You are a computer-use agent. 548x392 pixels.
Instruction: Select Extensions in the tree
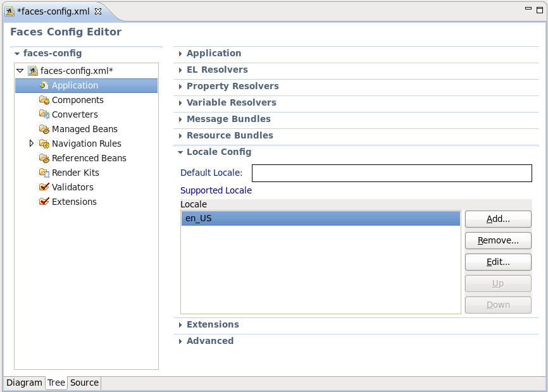(74, 202)
